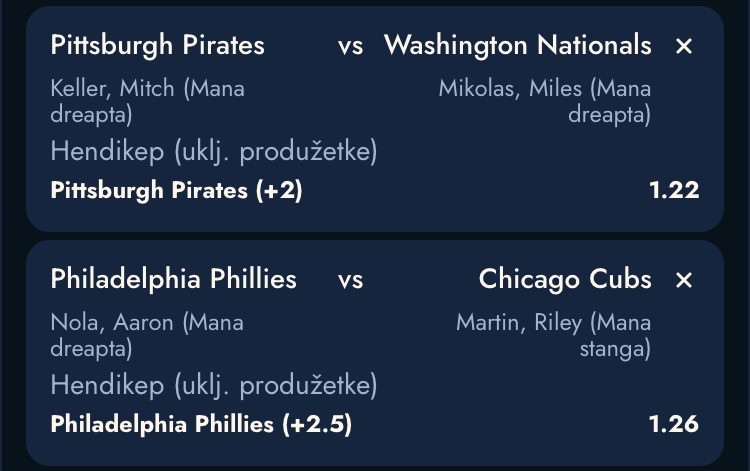
Task: Select the Chicago Cubs team name
Action: tap(565, 279)
